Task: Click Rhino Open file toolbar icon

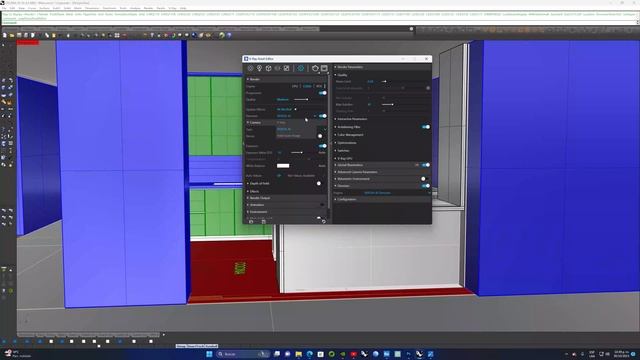Action: coord(11,36)
